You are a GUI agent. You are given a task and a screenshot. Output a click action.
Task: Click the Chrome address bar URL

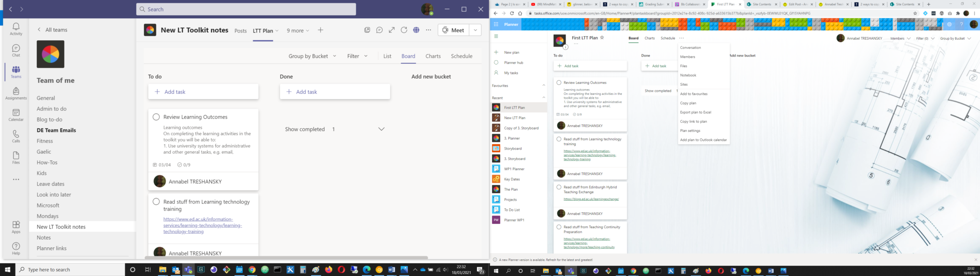672,13
